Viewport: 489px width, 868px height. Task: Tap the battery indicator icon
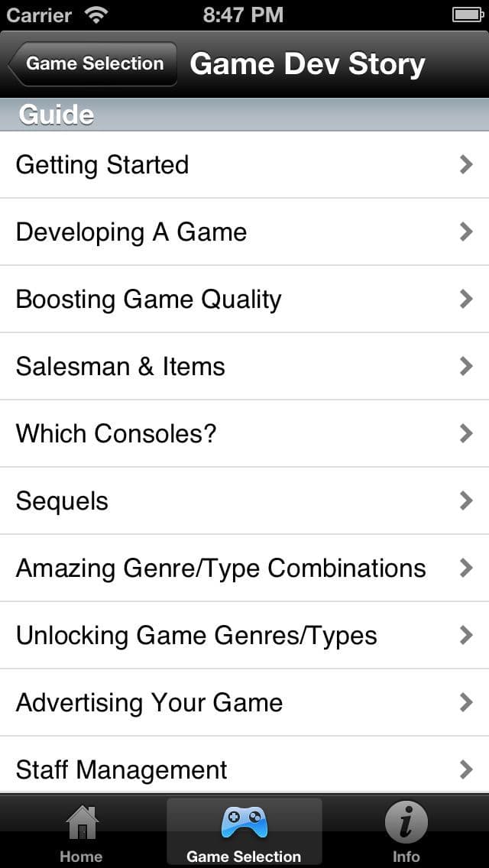pyautogui.click(x=468, y=15)
